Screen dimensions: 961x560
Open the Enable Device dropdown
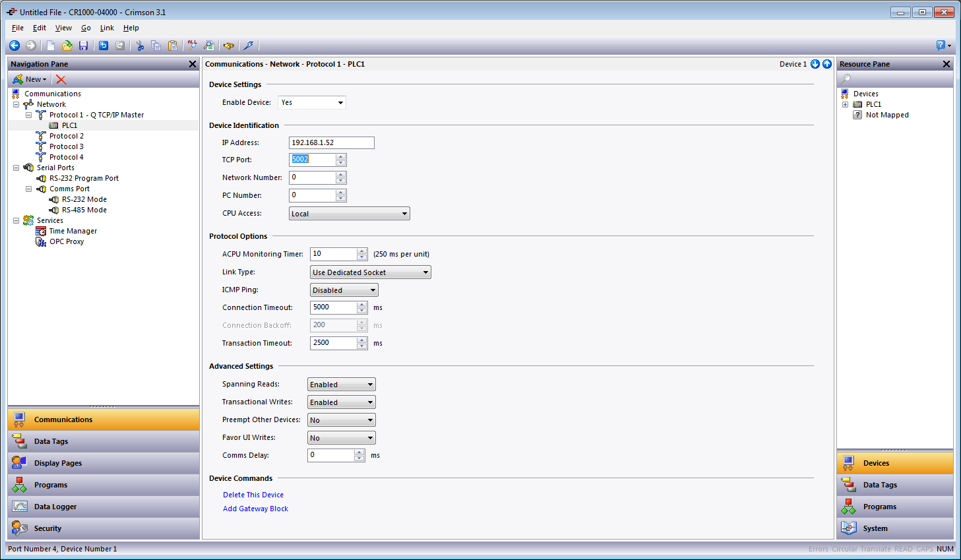pos(312,102)
